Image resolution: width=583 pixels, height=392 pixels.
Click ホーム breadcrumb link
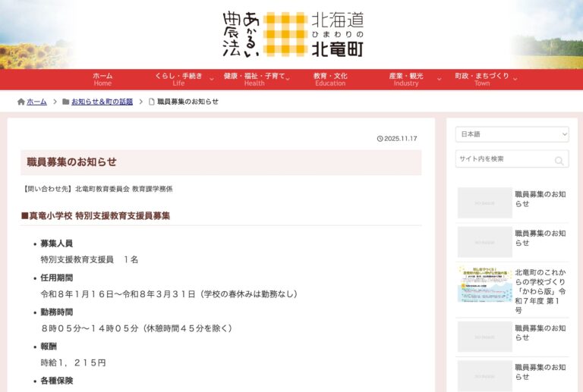click(36, 102)
